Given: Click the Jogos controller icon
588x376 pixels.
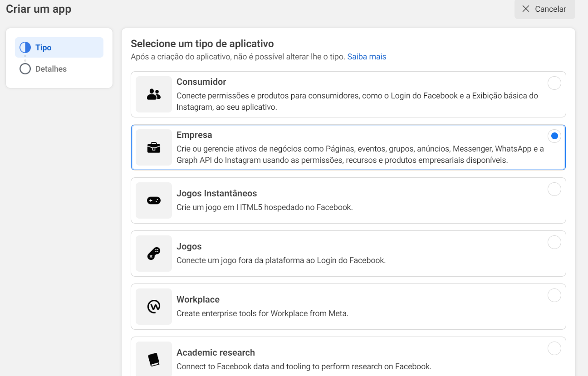Looking at the screenshot, I should (154, 254).
